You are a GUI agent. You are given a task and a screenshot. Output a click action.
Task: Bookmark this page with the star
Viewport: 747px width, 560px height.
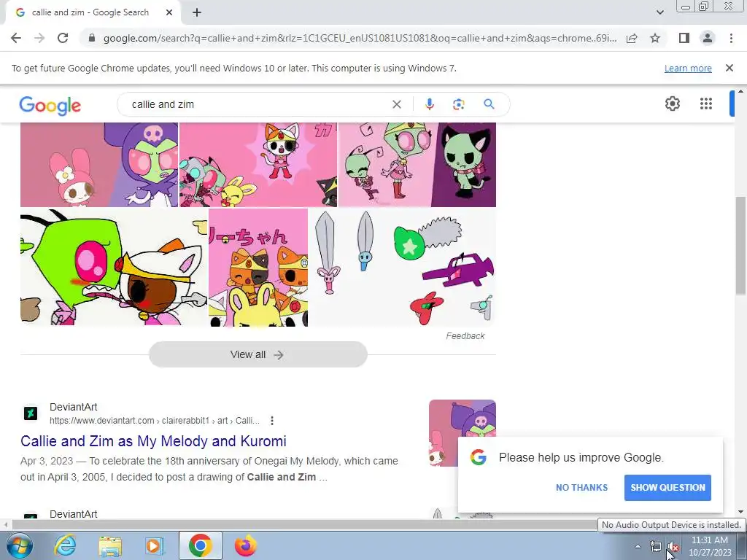[x=655, y=38]
